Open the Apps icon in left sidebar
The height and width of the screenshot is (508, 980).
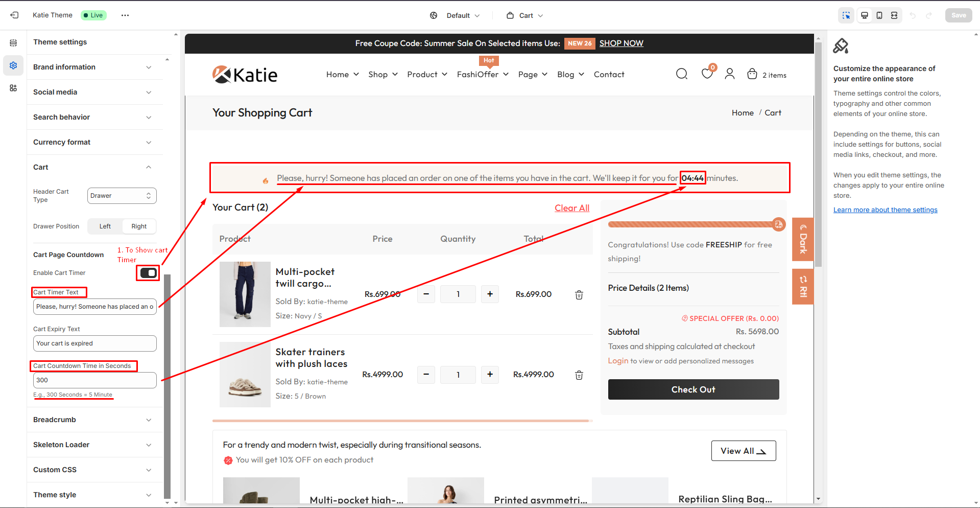[13, 88]
